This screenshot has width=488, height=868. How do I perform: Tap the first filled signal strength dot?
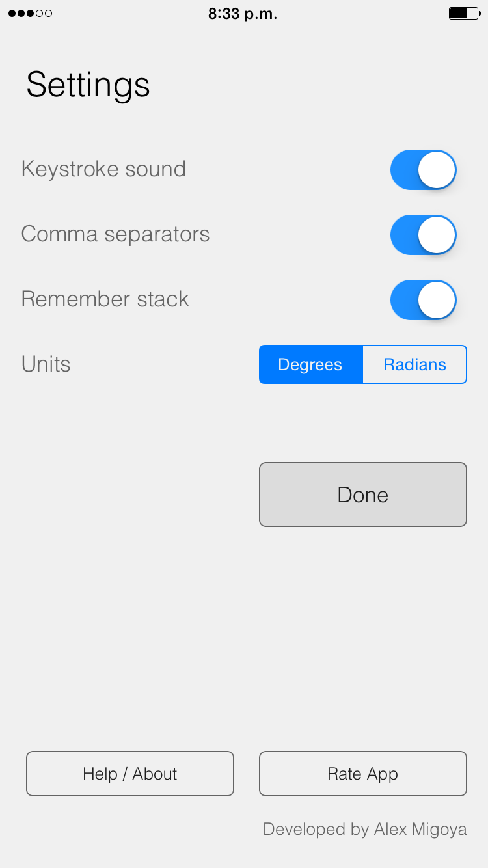(x=12, y=14)
